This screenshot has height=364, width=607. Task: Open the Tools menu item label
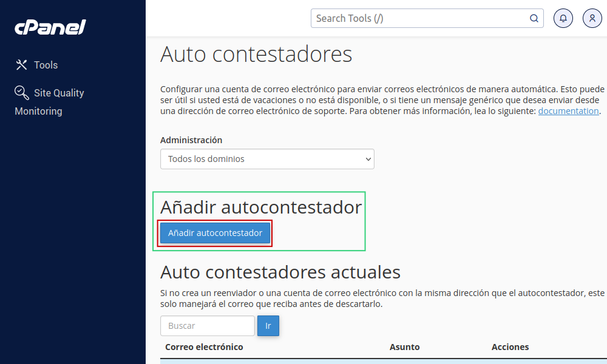pos(46,65)
